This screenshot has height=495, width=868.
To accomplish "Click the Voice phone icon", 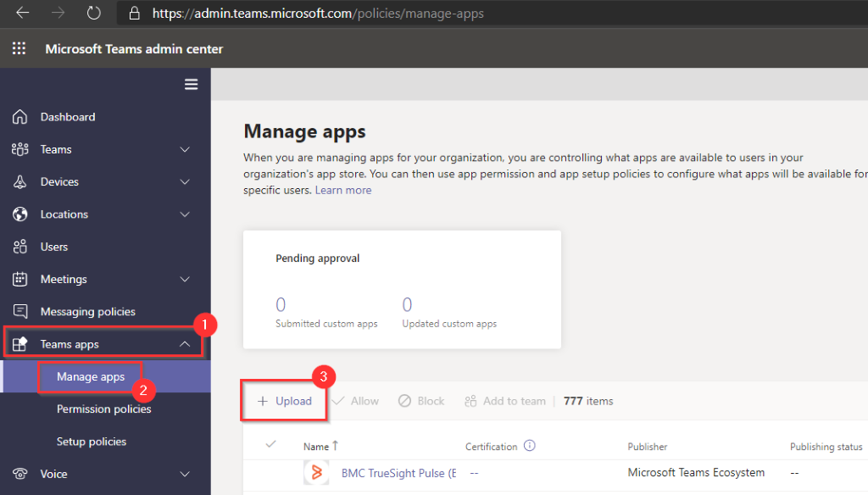I will coord(20,474).
